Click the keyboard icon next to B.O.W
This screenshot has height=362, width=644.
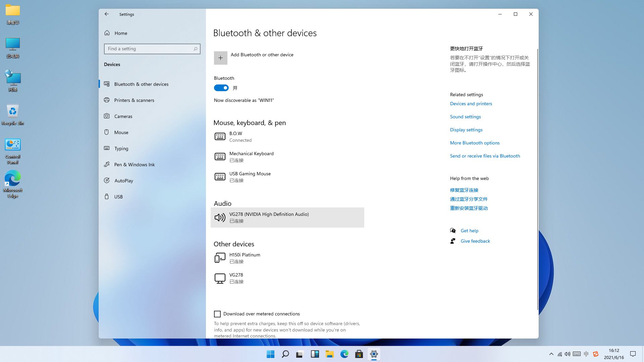click(220, 136)
